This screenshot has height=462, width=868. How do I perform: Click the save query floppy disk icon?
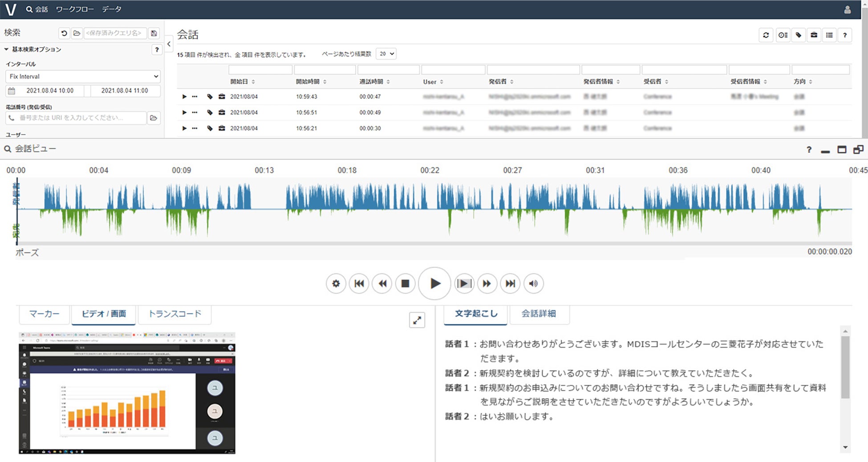(154, 33)
